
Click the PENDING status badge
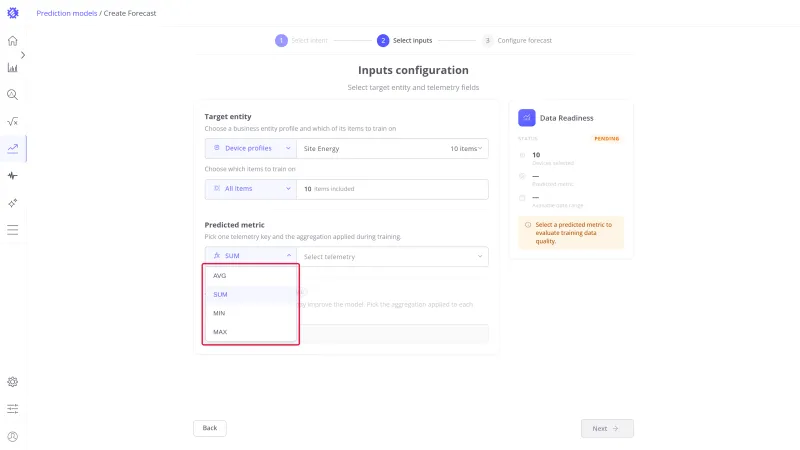click(606, 138)
